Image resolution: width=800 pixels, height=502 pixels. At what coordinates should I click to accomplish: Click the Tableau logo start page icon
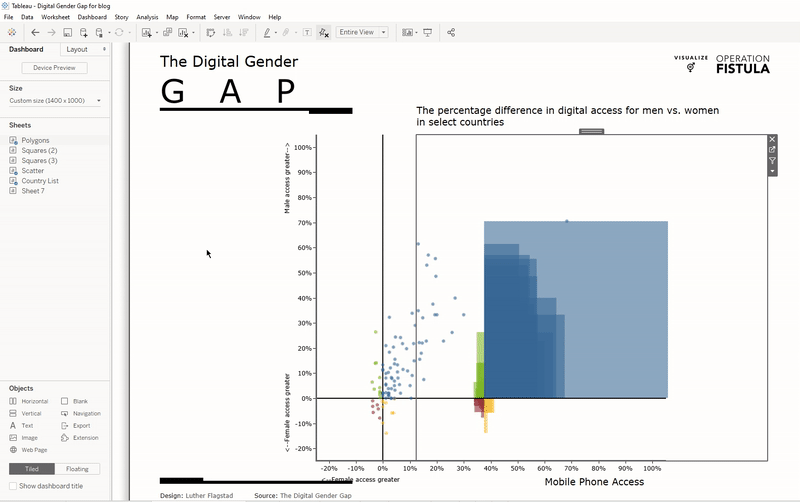pyautogui.click(x=12, y=33)
